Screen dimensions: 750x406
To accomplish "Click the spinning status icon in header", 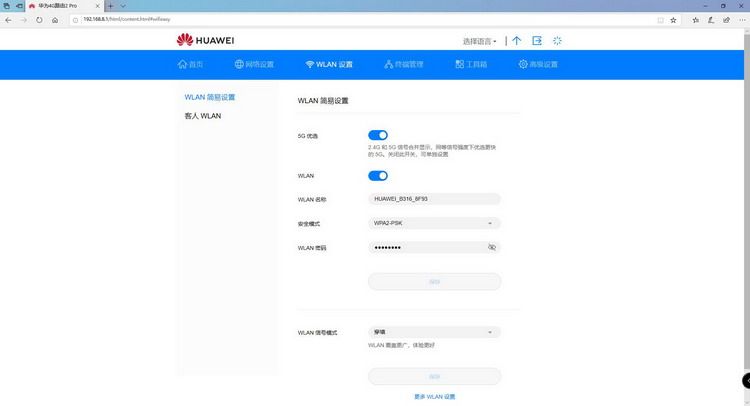I will click(x=557, y=41).
